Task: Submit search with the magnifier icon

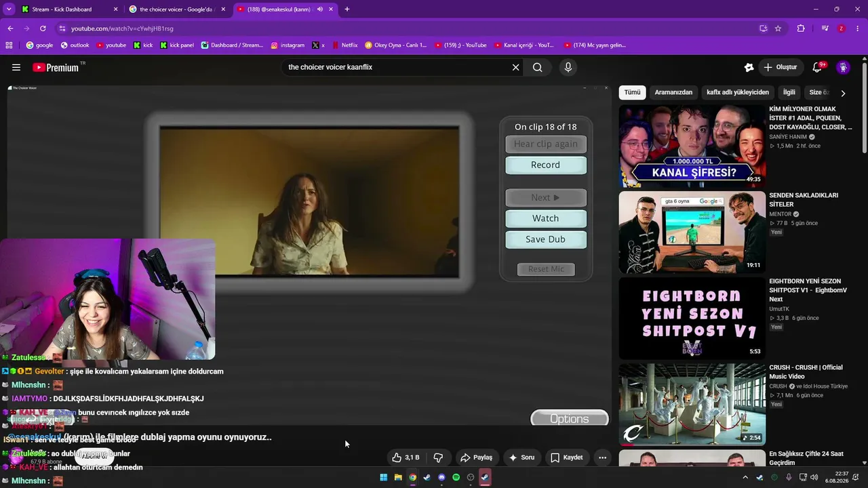Action: [x=538, y=67]
